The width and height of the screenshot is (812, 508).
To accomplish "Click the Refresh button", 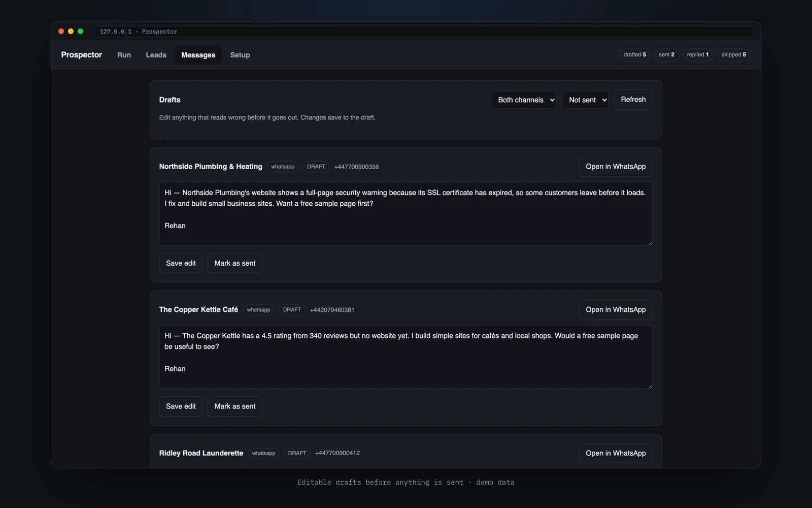I will [x=633, y=100].
